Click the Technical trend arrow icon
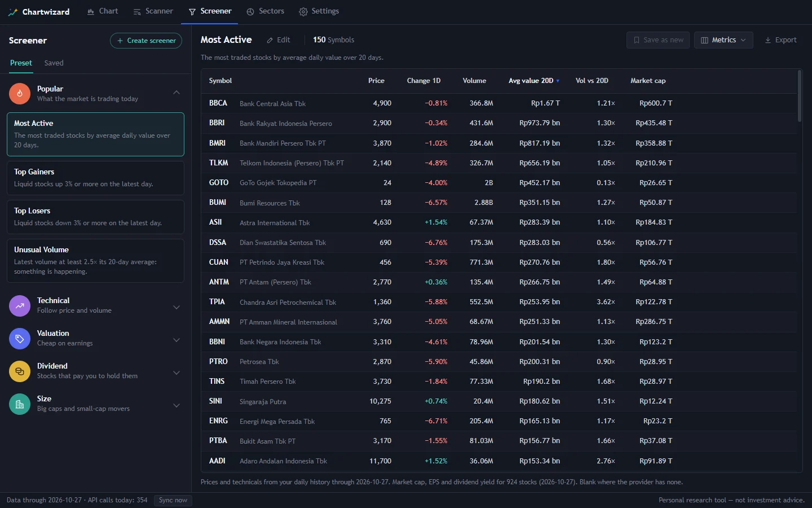812x508 pixels. (x=20, y=305)
